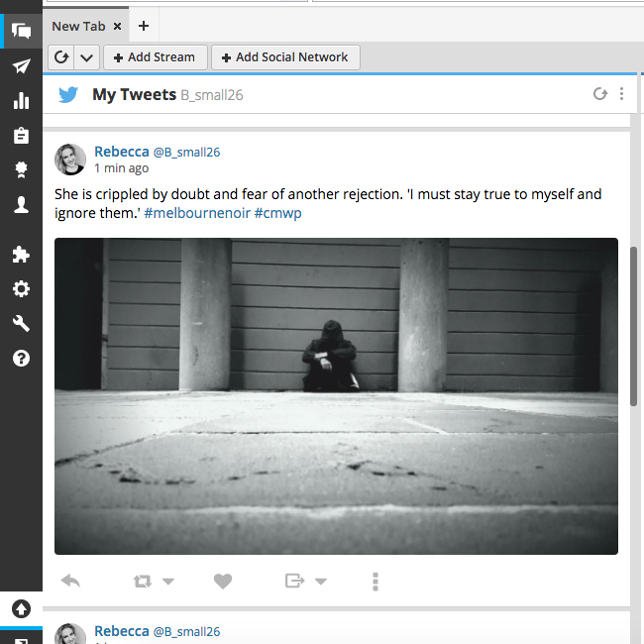644x644 pixels.
Task: Open the Publisher paper plane icon
Action: [x=21, y=66]
